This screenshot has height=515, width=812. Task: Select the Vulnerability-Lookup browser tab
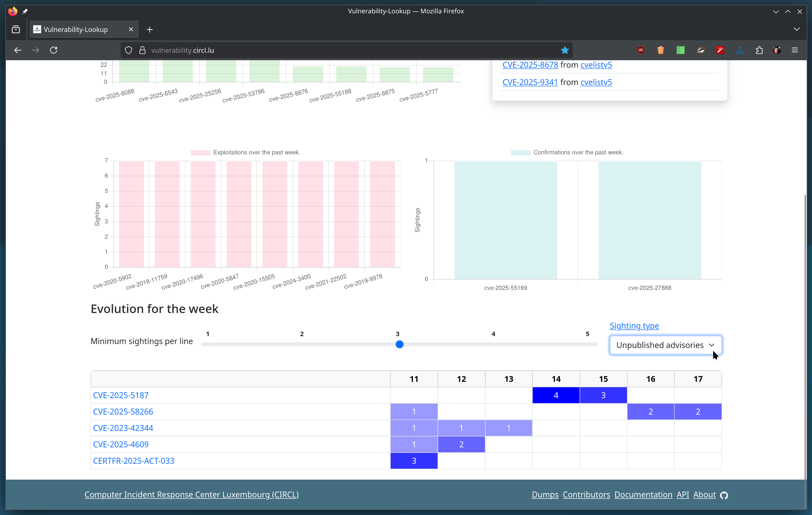[76, 29]
